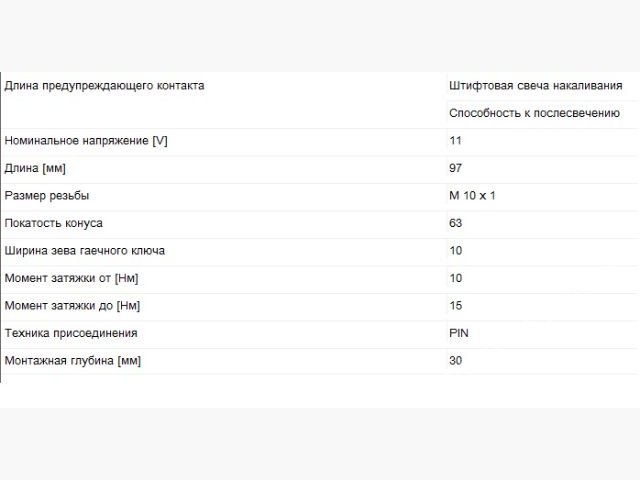640x480 pixels.
Task: Select the 'Номинальное напряжение [V]' row label
Action: tap(86, 141)
